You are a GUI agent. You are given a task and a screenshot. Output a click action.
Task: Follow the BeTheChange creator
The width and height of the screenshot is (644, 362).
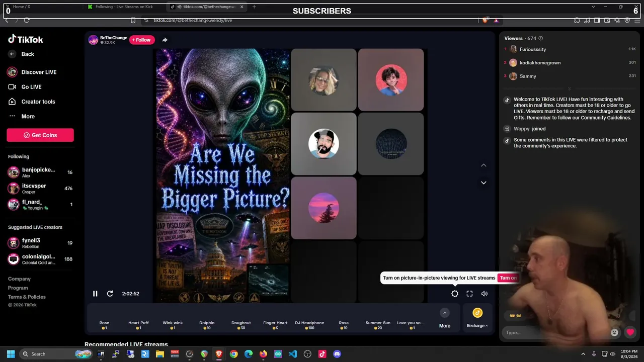pos(142,40)
